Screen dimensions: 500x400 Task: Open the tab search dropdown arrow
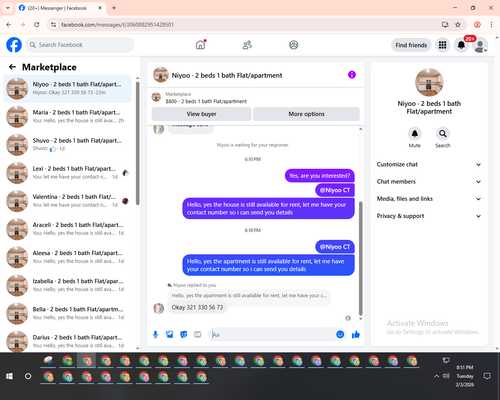8,8
